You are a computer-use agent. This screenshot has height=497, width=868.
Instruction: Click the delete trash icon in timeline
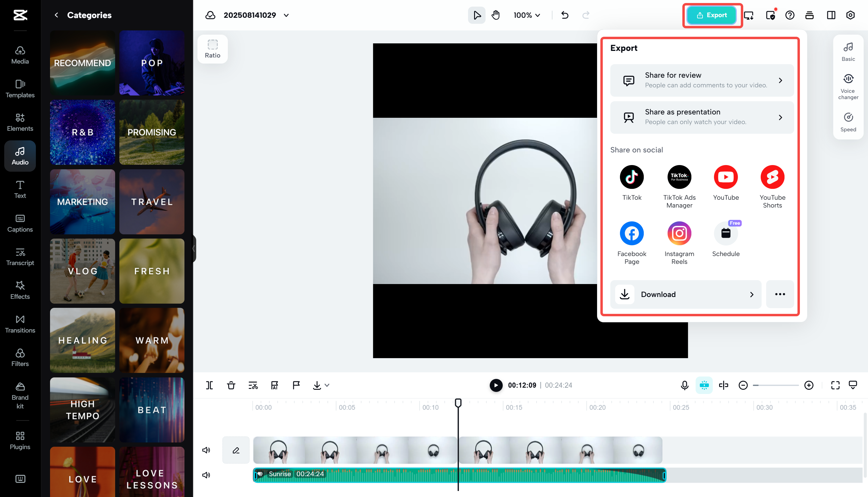[x=231, y=385]
